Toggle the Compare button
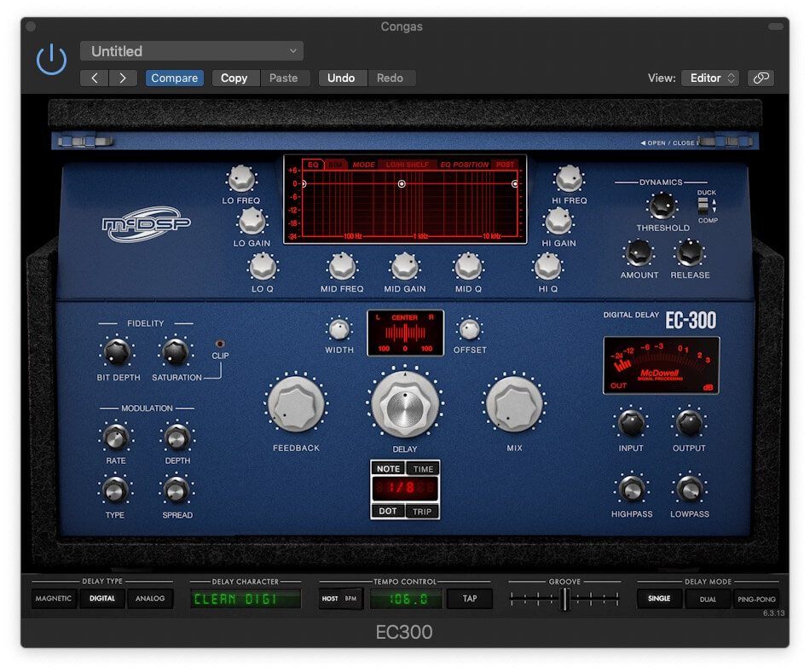Viewport: 810px width, 672px height. point(175,78)
